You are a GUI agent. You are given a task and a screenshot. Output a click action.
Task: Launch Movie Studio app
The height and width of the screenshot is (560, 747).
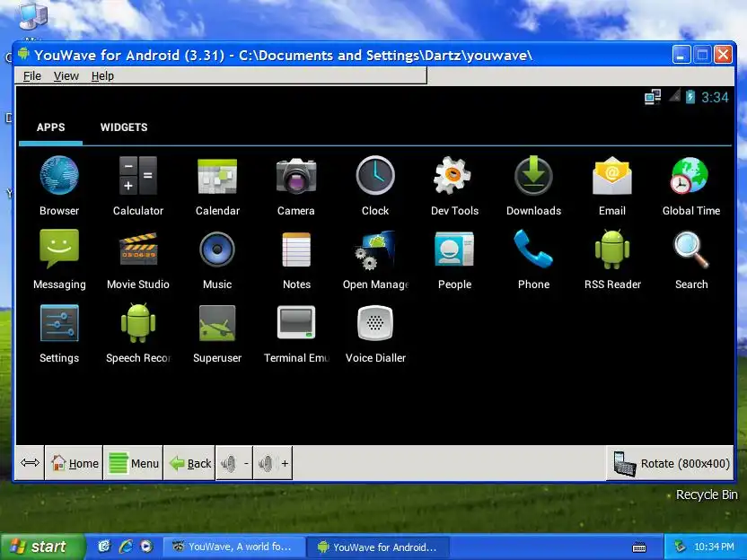[138, 259]
